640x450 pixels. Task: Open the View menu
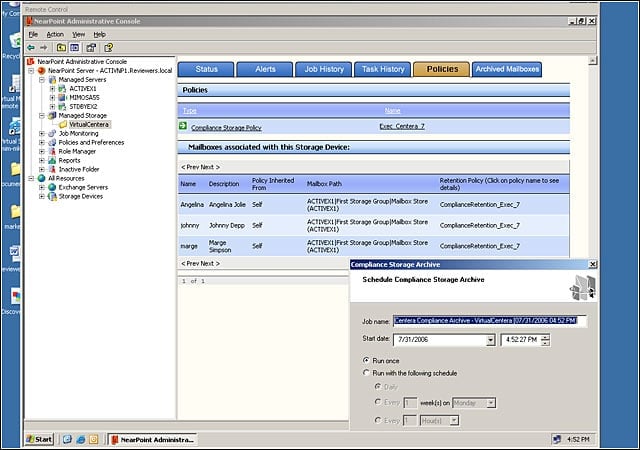point(78,34)
